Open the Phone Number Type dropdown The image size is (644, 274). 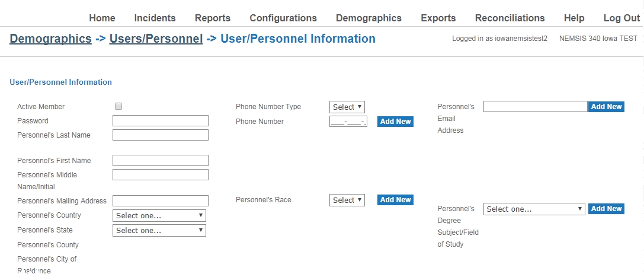click(x=347, y=107)
